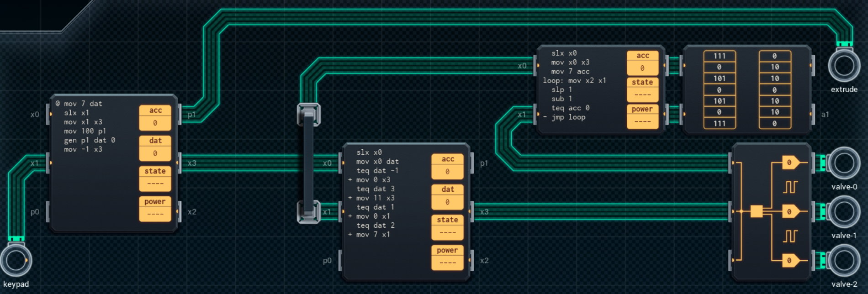Click the x3 pin on middle microcontroller
Viewport: 868px width, 294px height.
pyautogui.click(x=472, y=212)
